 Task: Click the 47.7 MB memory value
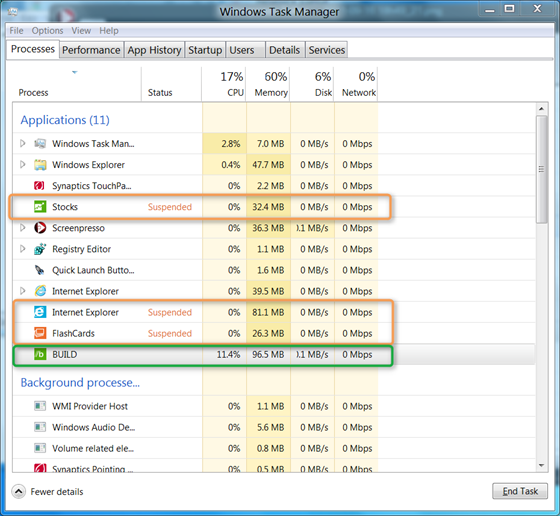click(268, 165)
